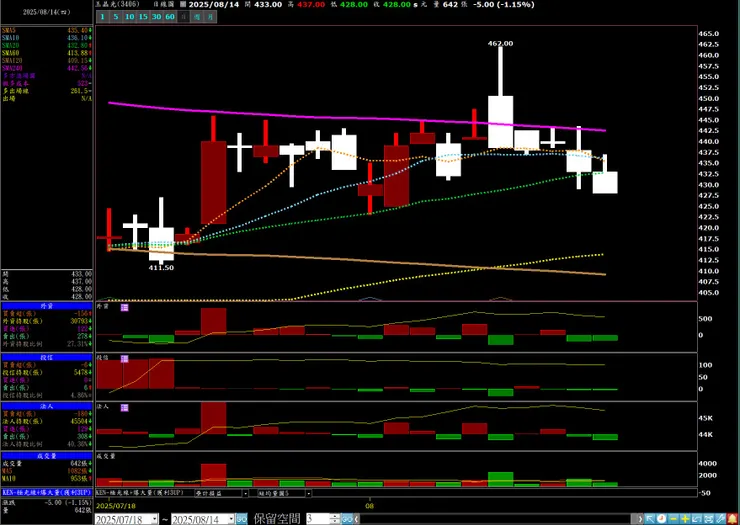The height and width of the screenshot is (525, 740).
Task: Open alerts with the bell icon
Action: tap(732, 519)
